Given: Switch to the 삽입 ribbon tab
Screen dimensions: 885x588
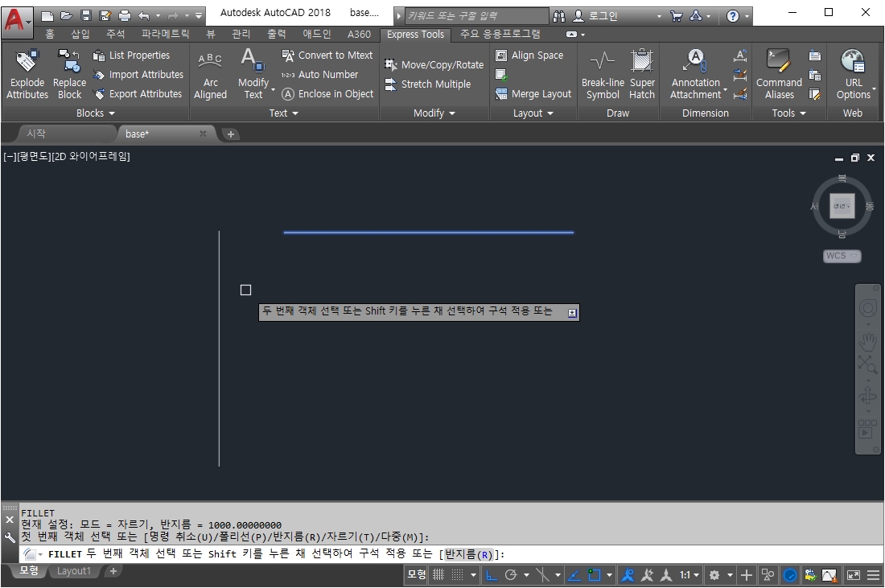Looking at the screenshot, I should [x=80, y=34].
